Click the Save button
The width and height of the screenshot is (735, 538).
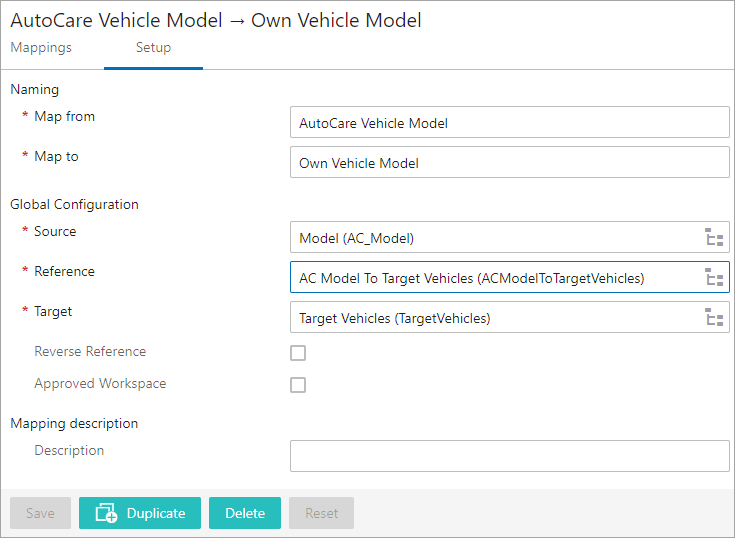pyautogui.click(x=40, y=513)
